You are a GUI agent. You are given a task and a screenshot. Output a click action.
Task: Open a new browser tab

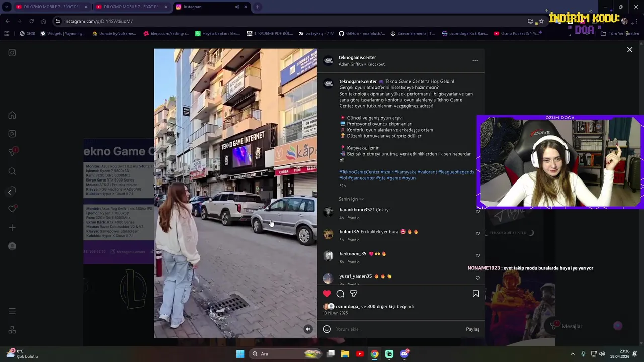point(257,7)
